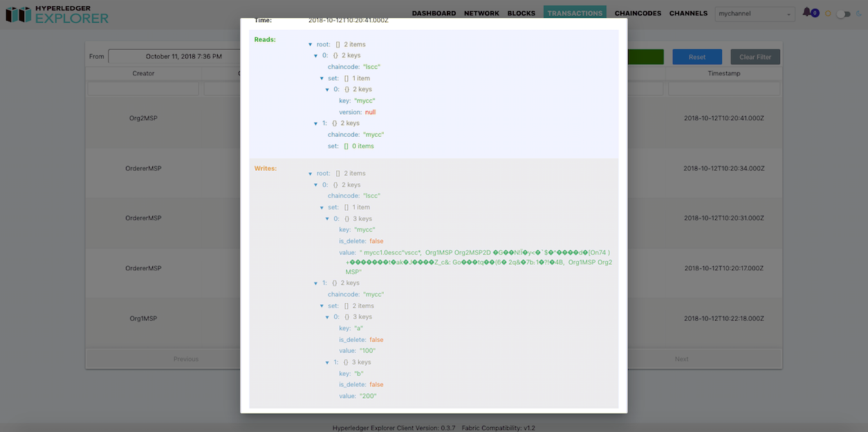Click the Previous page button
This screenshot has width=868, height=432.
[x=185, y=358]
